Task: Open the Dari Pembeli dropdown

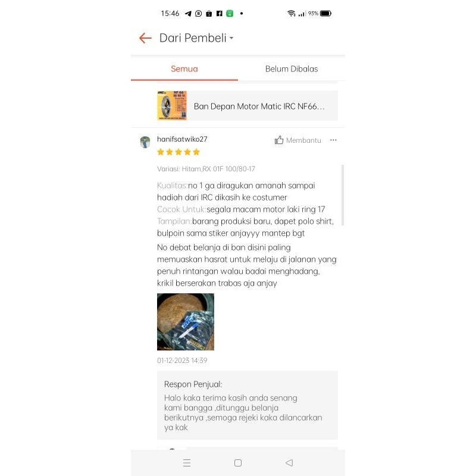Action: 196,38
